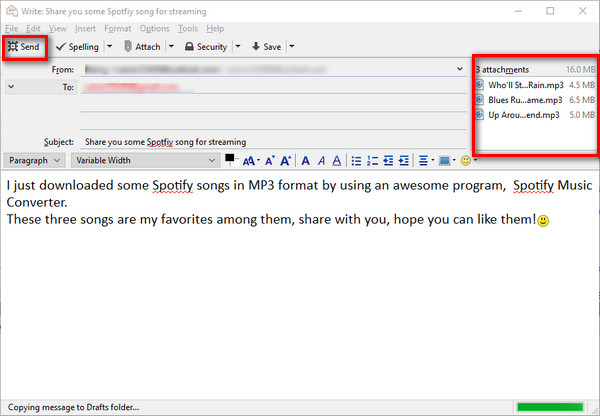Click the Subject input field
Viewport: 600px width, 416px height.
[273, 142]
